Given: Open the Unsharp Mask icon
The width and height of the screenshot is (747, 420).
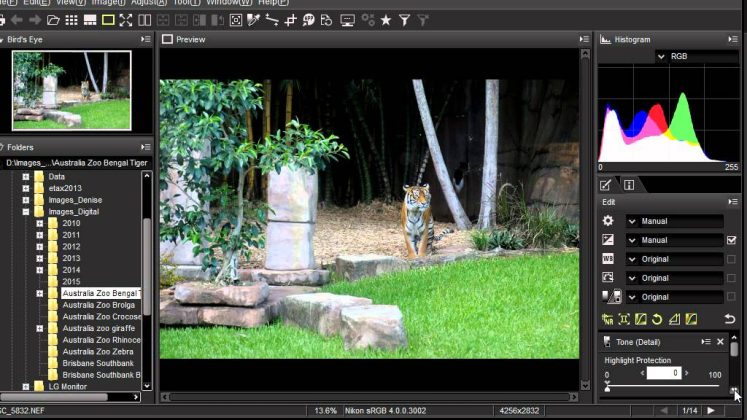Looking at the screenshot, I should pyautogui.click(x=691, y=319).
